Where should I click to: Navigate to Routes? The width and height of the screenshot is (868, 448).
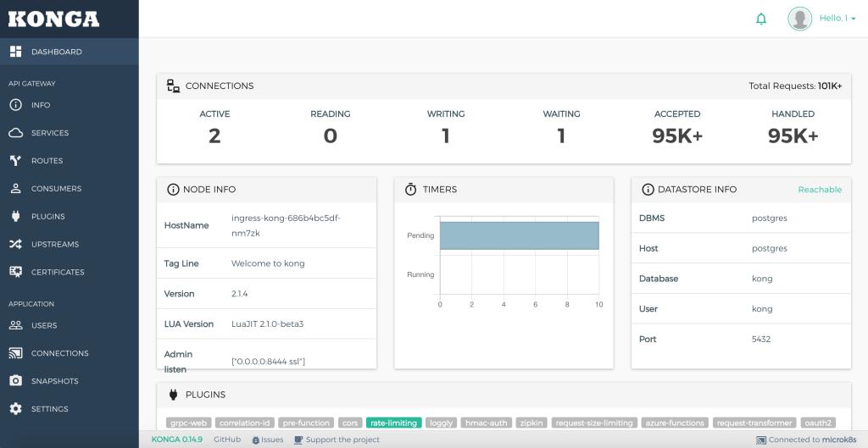(x=70, y=160)
